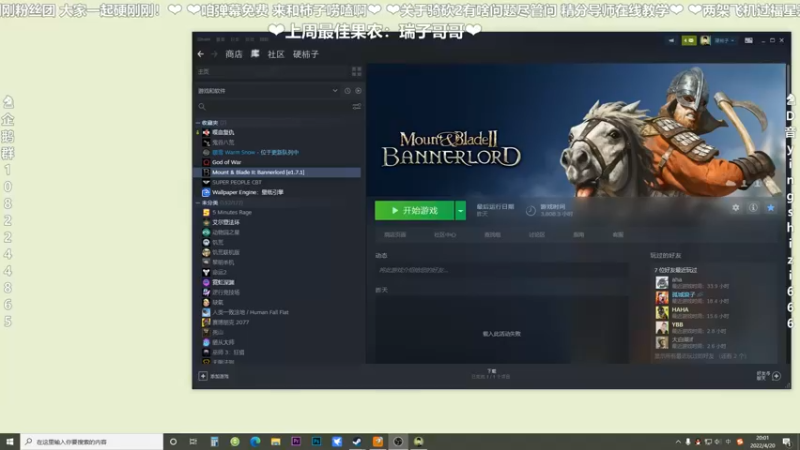Click the library search magnifier icon
800x450 pixels.
pos(202,107)
